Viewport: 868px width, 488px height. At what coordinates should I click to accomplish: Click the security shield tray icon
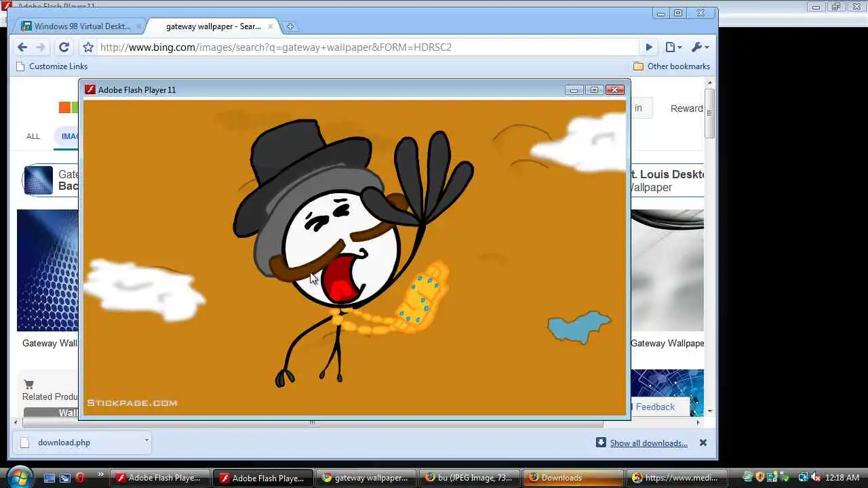click(760, 477)
